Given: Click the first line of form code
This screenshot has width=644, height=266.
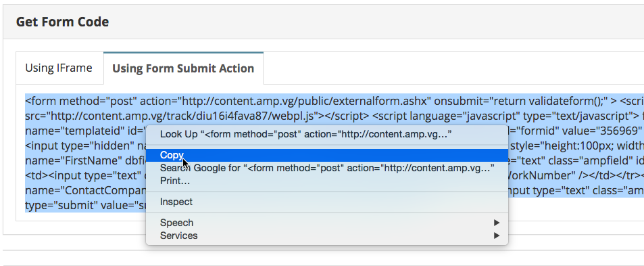Looking at the screenshot, I should [x=335, y=101].
